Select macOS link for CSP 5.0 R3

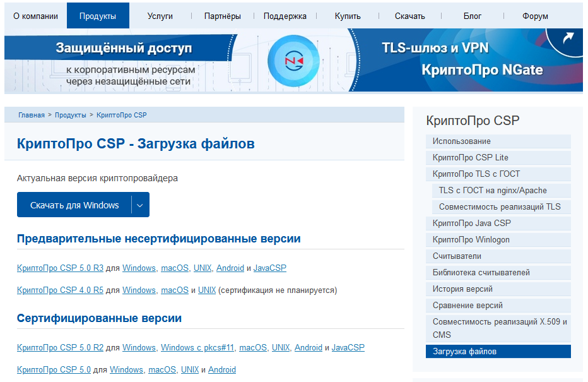tap(175, 268)
